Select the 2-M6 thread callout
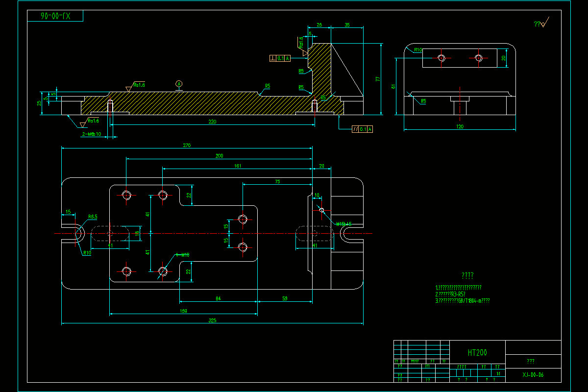This screenshot has height=392, width=588. pyautogui.click(x=91, y=134)
